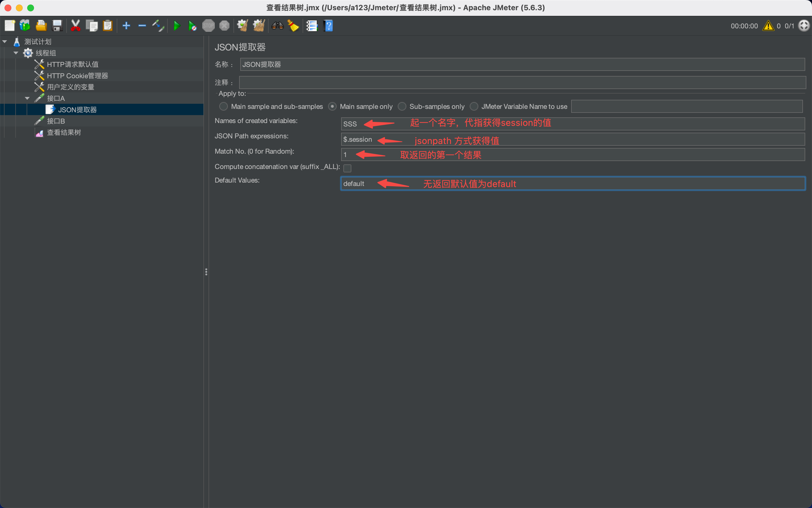This screenshot has height=508, width=812.
Task: Click the Open file folder icon
Action: 41,26
